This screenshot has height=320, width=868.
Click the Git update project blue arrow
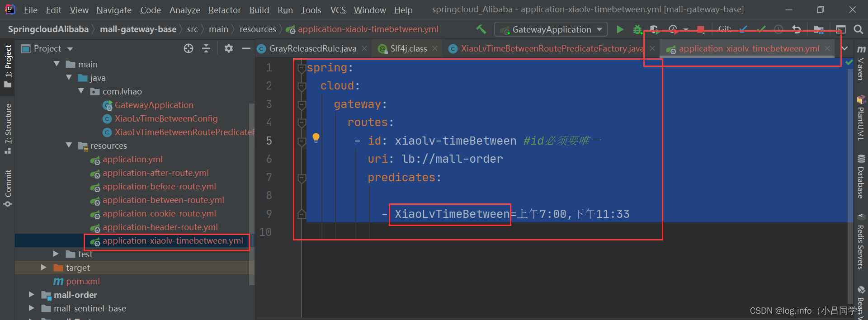(x=743, y=29)
